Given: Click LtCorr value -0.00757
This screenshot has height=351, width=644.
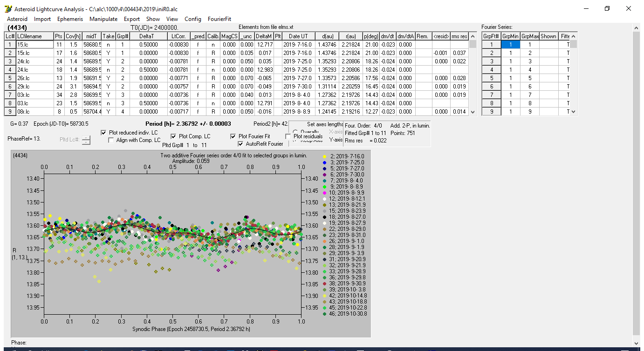Looking at the screenshot, I should [179, 86].
